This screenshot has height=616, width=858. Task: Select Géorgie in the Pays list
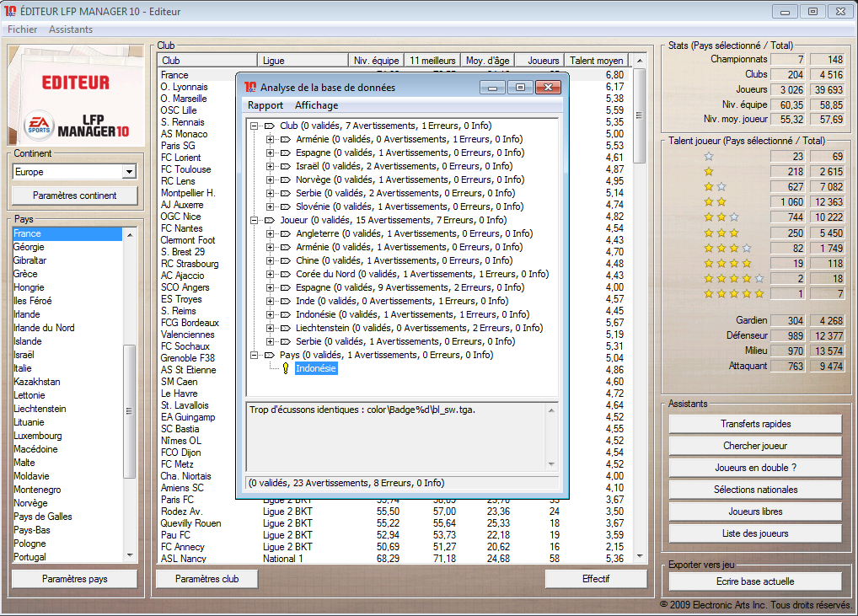[x=29, y=247]
